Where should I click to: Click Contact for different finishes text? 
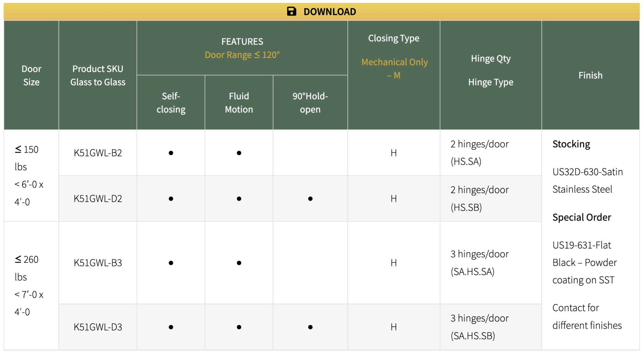tap(587, 316)
